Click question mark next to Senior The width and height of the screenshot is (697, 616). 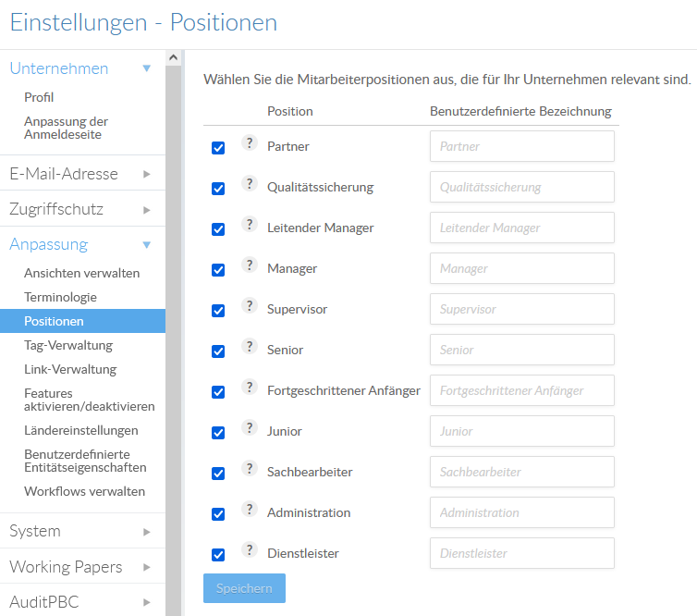250,346
